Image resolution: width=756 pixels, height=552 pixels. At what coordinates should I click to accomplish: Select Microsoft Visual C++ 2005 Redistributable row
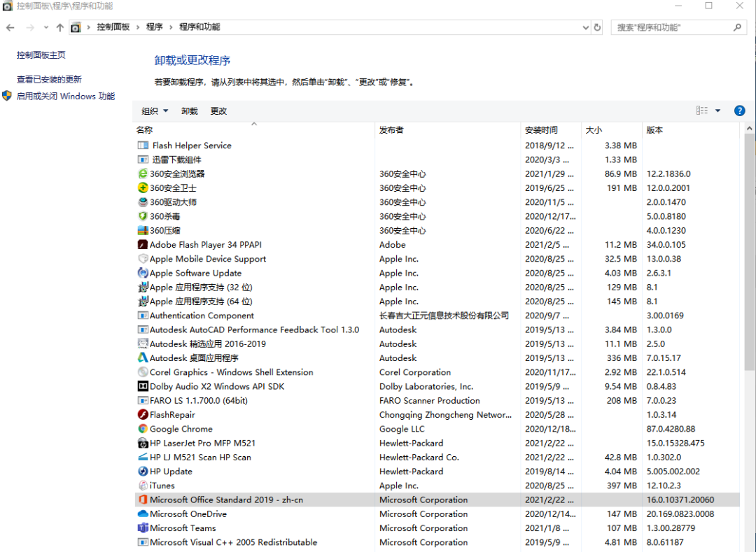click(x=437, y=542)
